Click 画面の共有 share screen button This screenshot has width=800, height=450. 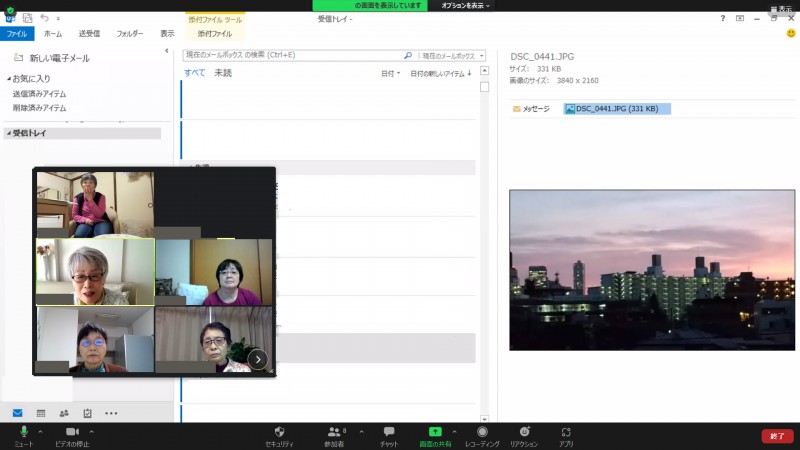pyautogui.click(x=435, y=437)
